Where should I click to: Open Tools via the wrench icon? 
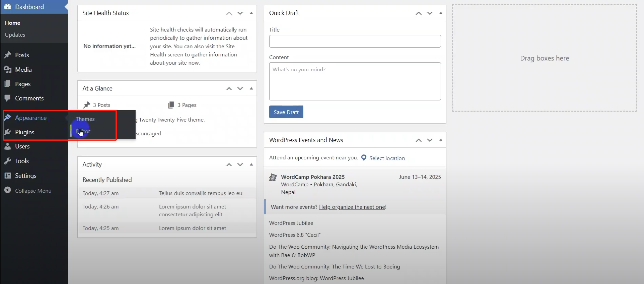tap(8, 161)
